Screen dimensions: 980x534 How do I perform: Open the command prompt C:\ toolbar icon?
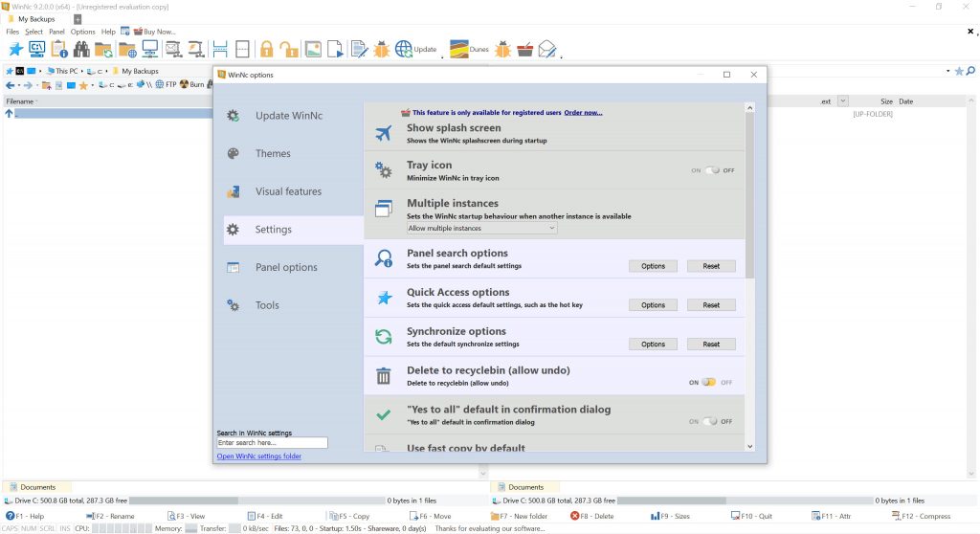click(x=37, y=49)
